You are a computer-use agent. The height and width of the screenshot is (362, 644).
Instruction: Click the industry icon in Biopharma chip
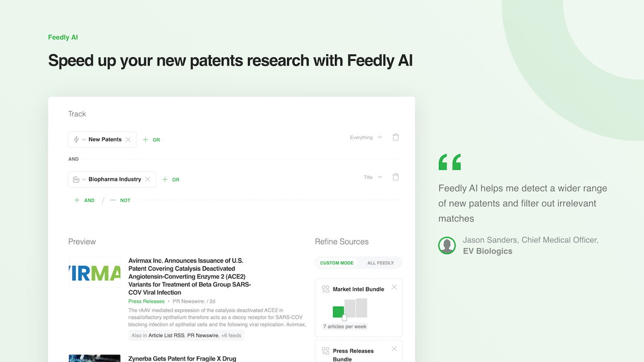(x=76, y=179)
